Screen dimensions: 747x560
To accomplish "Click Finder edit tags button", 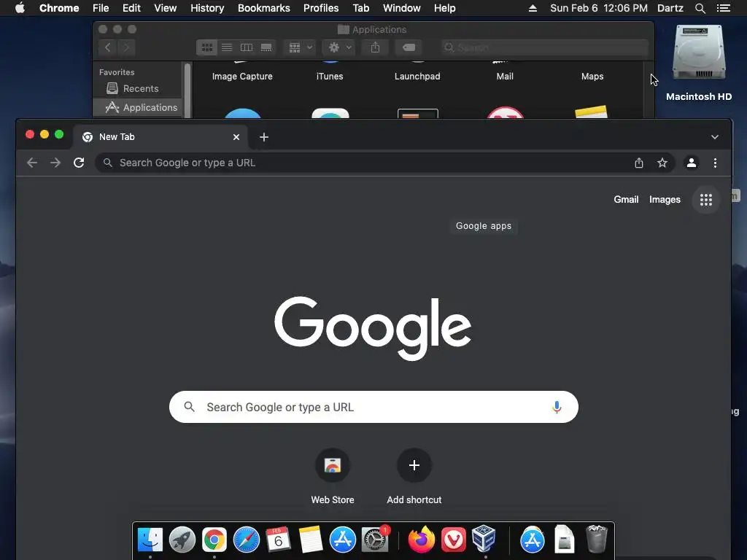I will point(409,47).
